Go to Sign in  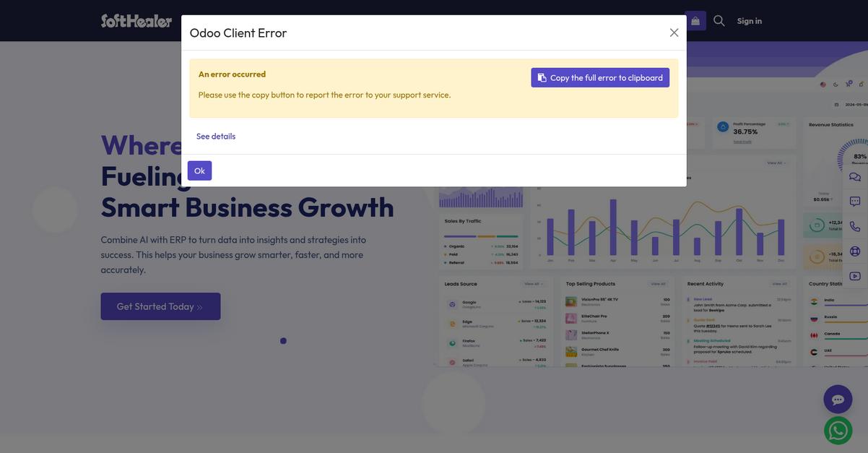click(x=749, y=21)
